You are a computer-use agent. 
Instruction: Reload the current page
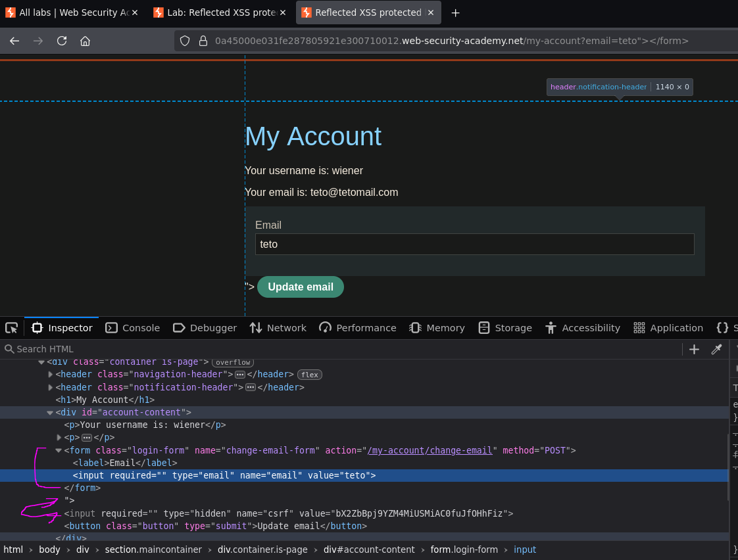pyautogui.click(x=62, y=41)
